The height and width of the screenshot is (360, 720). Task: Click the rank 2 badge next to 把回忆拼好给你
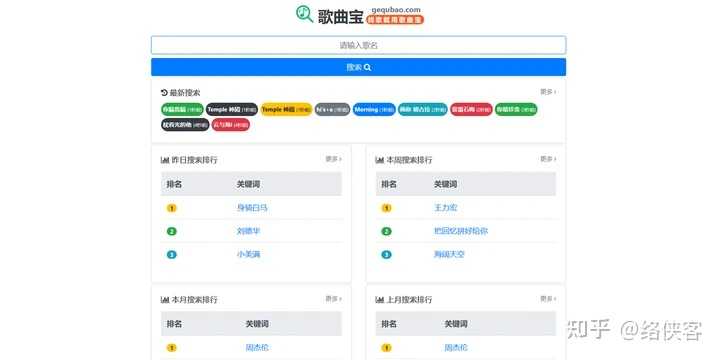point(386,231)
